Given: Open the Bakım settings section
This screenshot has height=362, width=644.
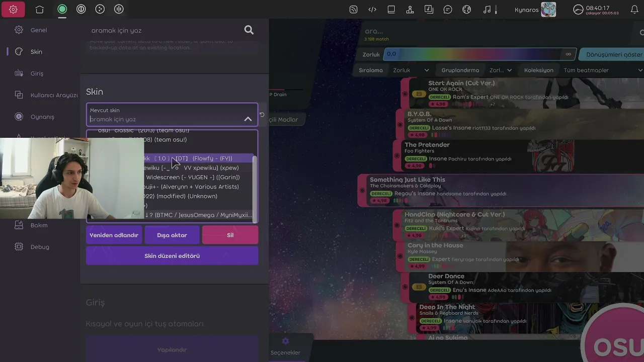Looking at the screenshot, I should (x=39, y=225).
